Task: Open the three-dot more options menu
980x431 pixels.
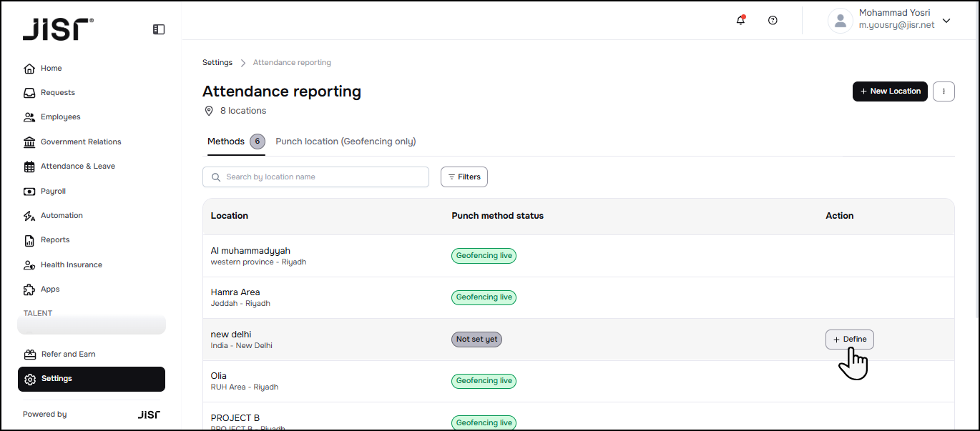Action: 944,91
